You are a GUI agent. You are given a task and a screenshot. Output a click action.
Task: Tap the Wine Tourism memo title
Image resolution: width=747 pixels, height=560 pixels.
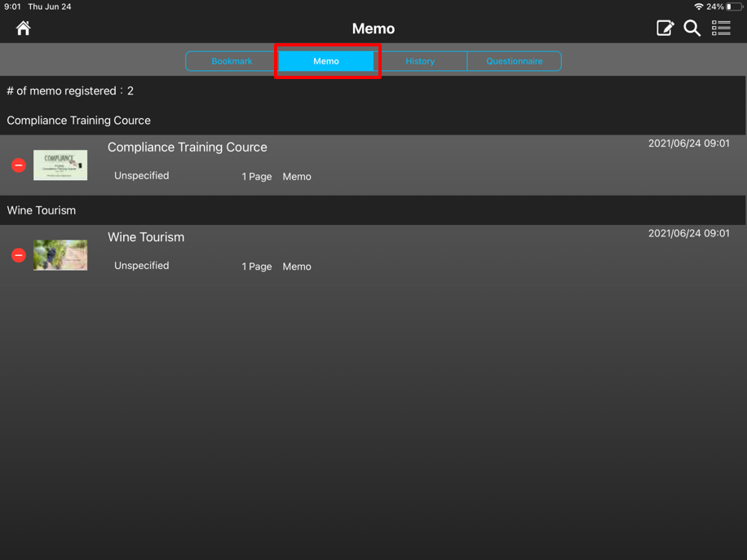[x=146, y=237]
